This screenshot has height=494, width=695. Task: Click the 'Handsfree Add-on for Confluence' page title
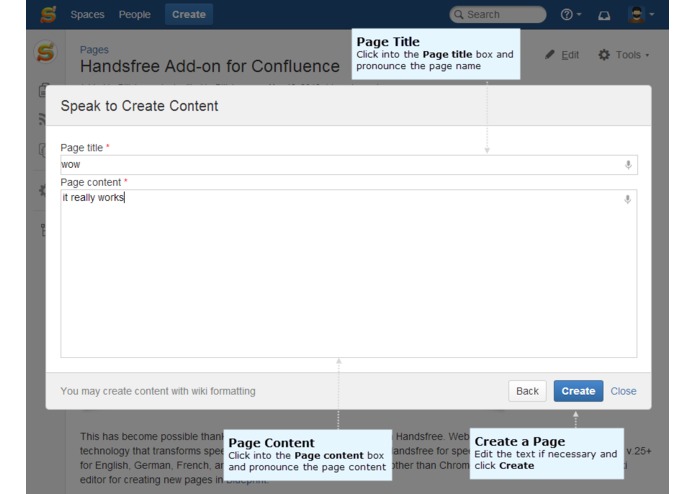[210, 66]
